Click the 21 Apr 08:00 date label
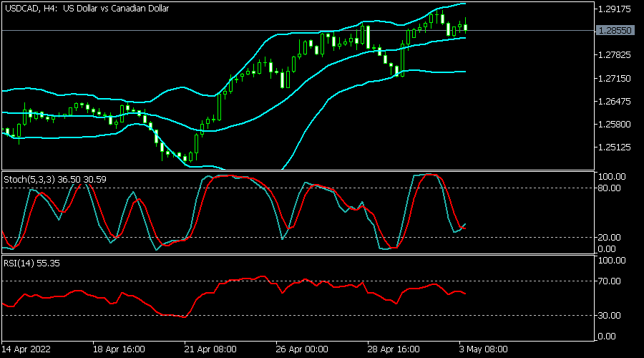644x358 pixels. coord(210,349)
